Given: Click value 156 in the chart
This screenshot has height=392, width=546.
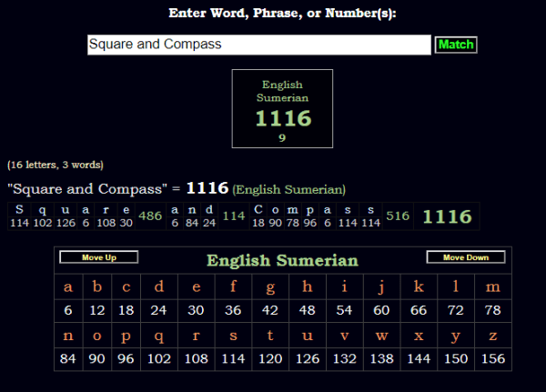Looking at the screenshot, I should 493,361.
